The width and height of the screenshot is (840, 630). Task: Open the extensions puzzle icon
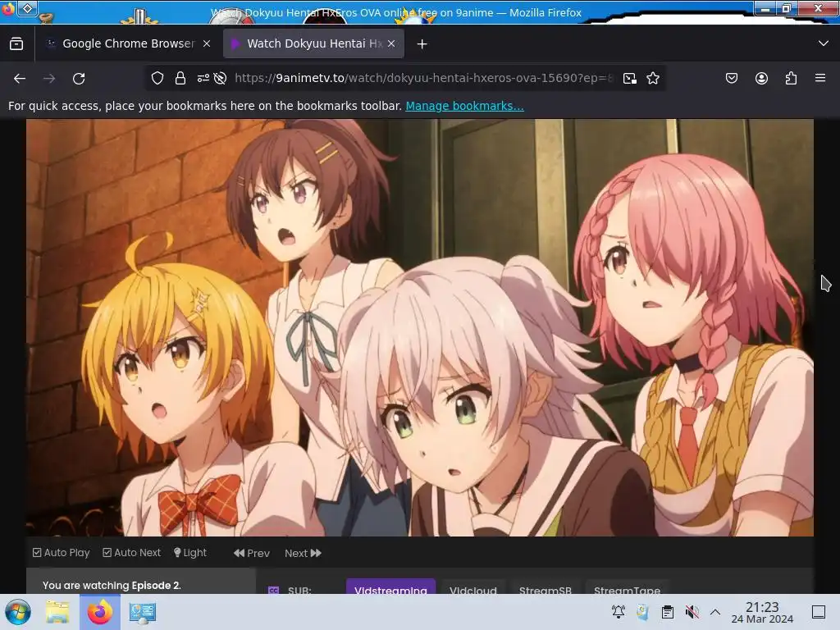click(x=791, y=78)
